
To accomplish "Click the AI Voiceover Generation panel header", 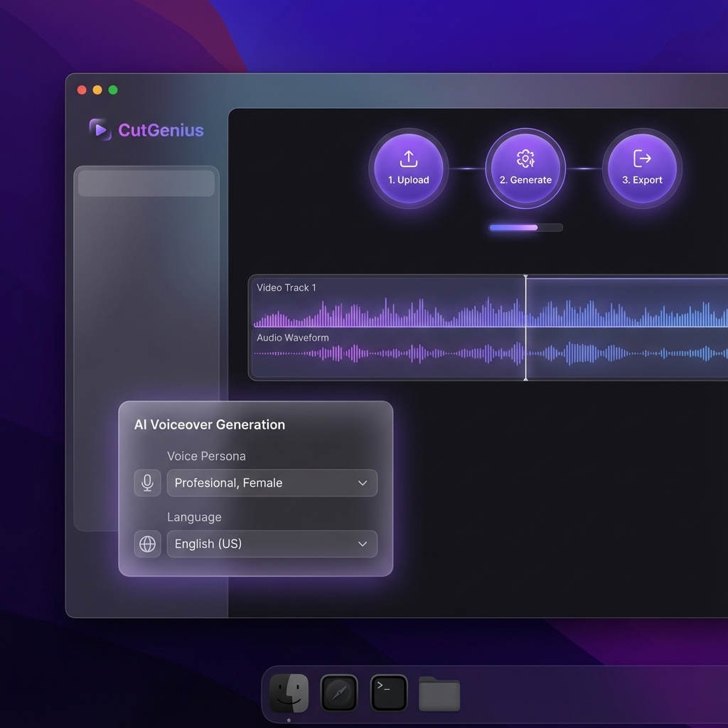I will (210, 424).
